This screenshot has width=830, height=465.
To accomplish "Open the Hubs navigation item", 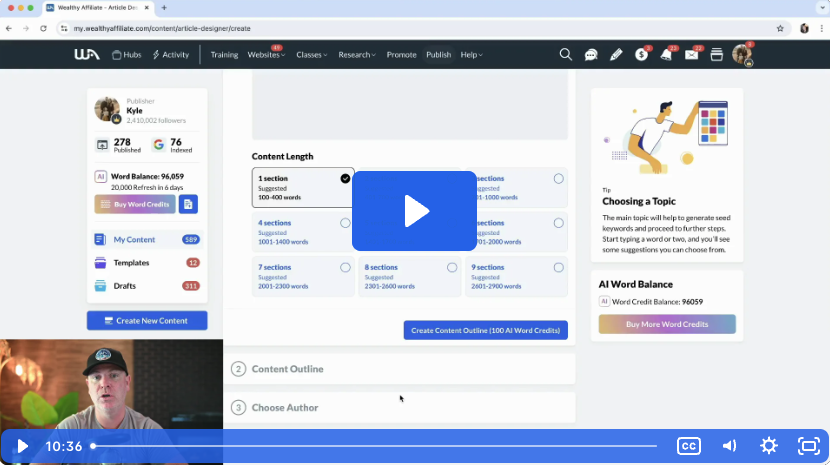I will [127, 55].
